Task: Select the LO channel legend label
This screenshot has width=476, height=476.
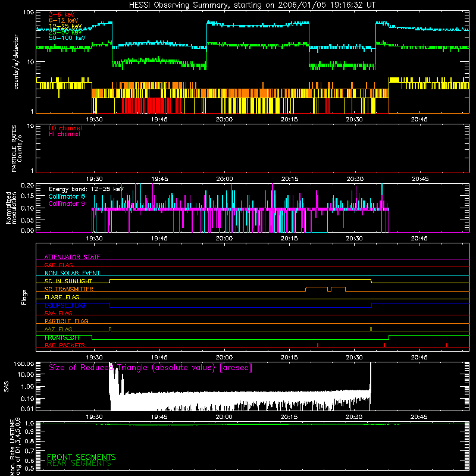Action: [65, 128]
